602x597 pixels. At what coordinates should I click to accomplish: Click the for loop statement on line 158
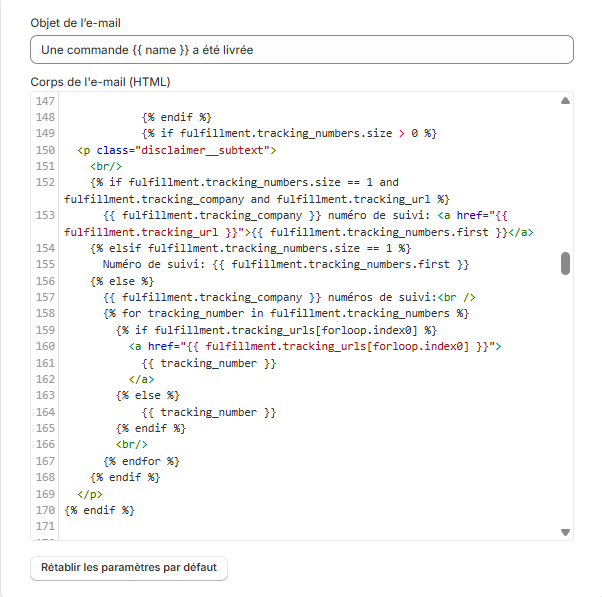click(286, 314)
